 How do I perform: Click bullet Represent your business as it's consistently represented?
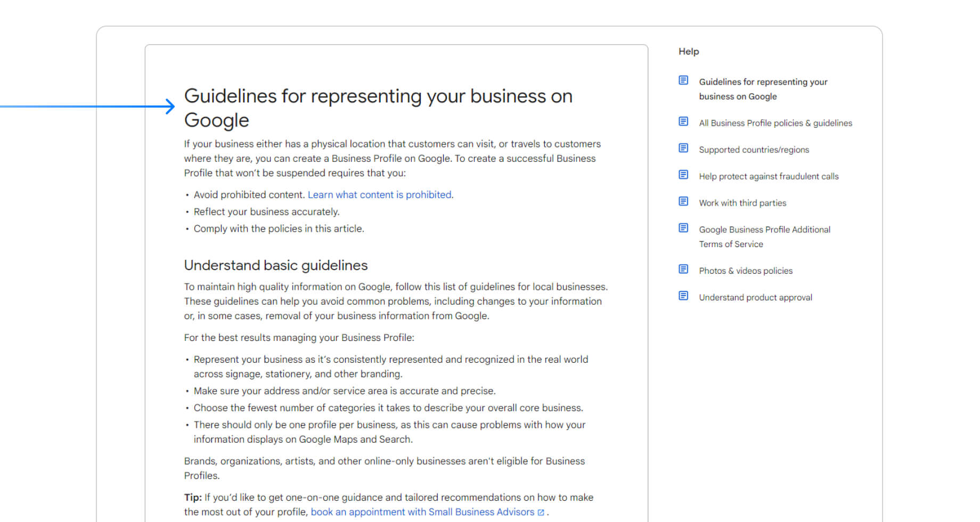coord(391,366)
